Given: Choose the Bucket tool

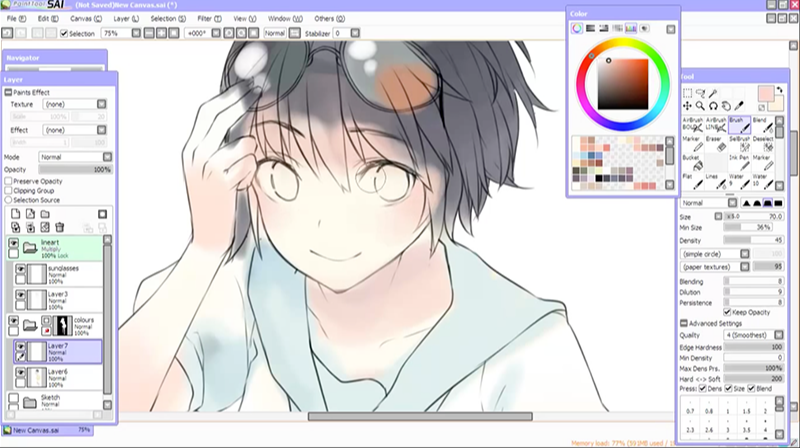Looking at the screenshot, I should tap(693, 163).
